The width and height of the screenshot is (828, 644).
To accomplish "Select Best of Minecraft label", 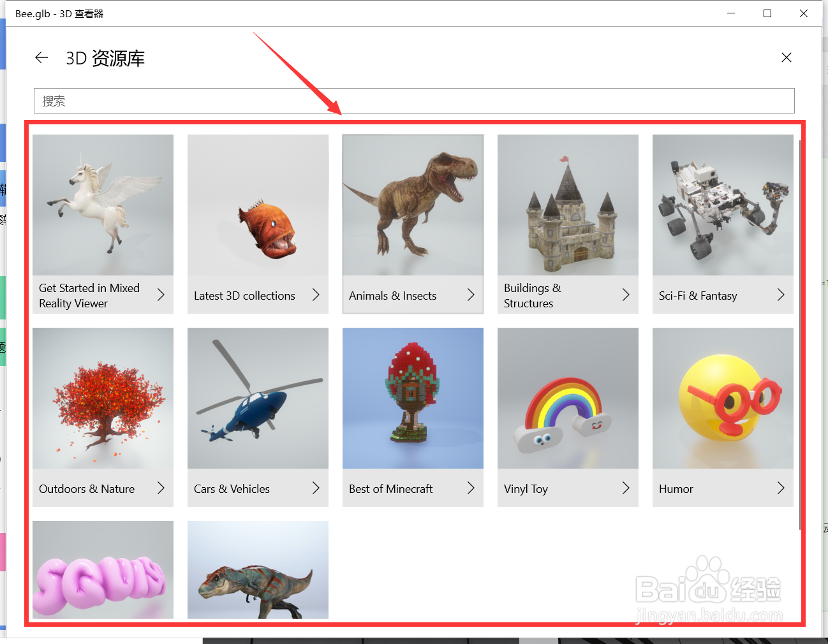I will click(390, 489).
